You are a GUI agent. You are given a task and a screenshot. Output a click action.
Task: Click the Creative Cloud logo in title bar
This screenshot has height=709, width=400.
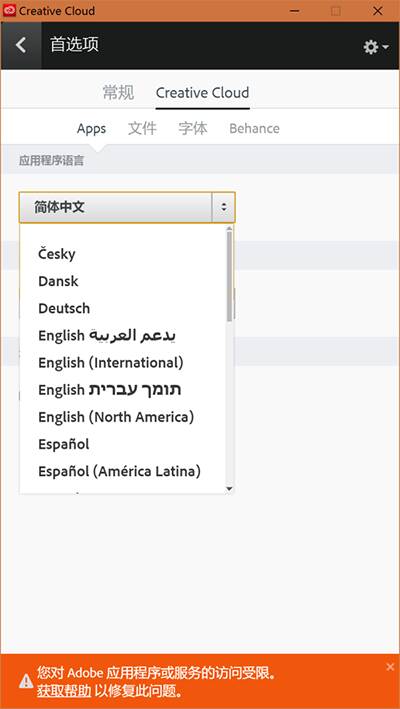point(9,10)
